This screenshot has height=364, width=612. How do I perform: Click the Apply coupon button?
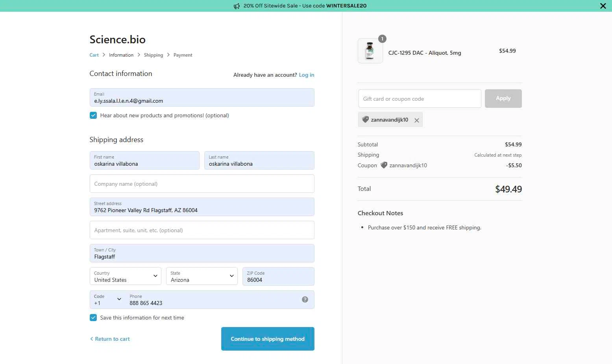click(x=503, y=98)
